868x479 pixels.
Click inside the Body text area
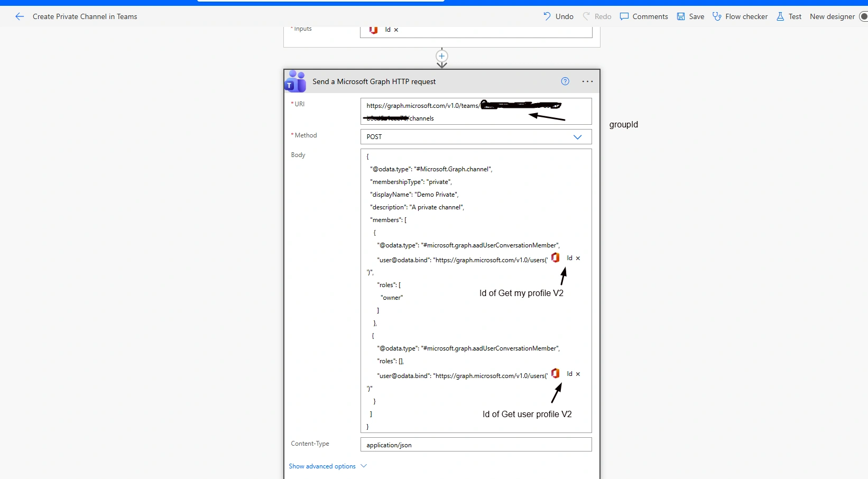pos(476,291)
